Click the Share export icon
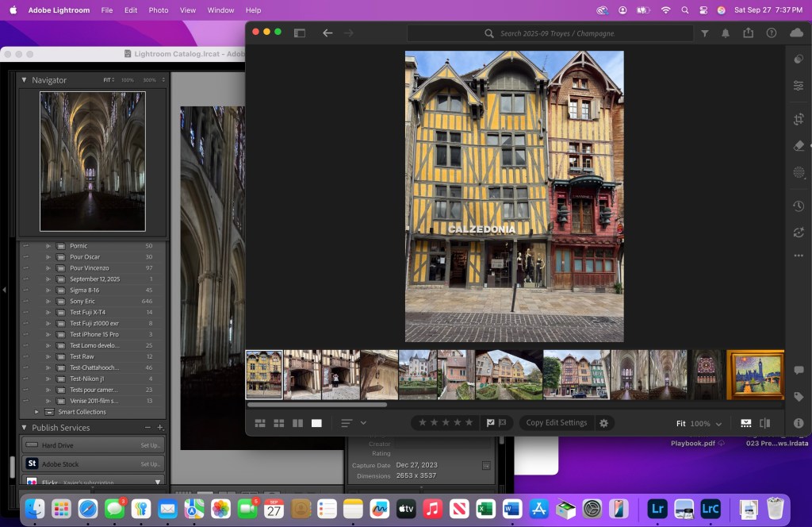This screenshot has height=527, width=812. point(748,33)
